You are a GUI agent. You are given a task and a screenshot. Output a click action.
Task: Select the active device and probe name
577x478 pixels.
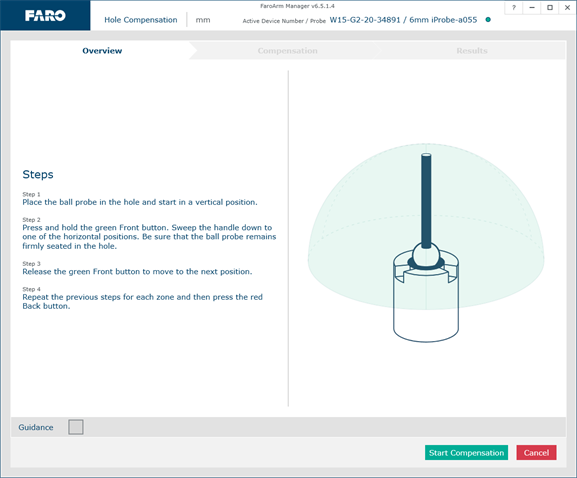(403, 20)
